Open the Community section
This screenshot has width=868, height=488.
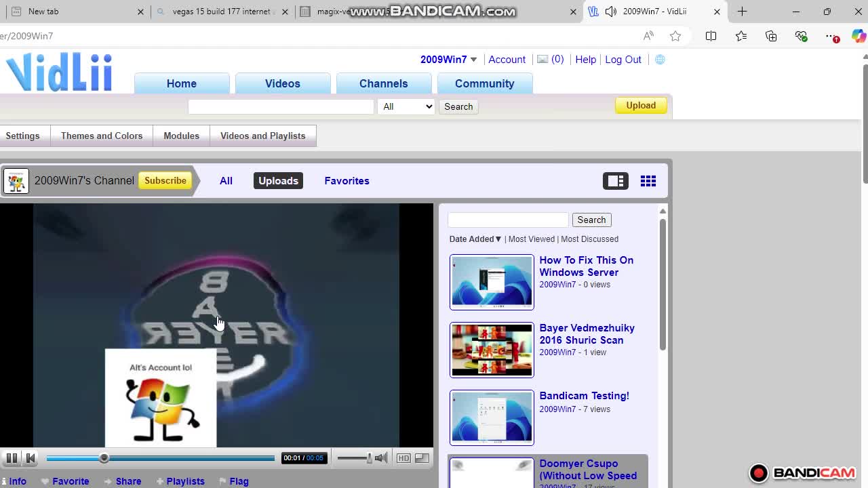tap(484, 83)
